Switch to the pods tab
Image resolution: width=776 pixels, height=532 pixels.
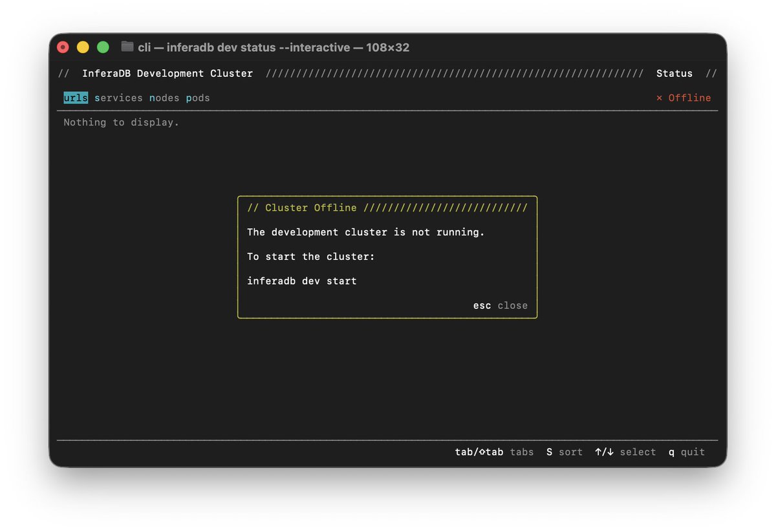pos(198,98)
